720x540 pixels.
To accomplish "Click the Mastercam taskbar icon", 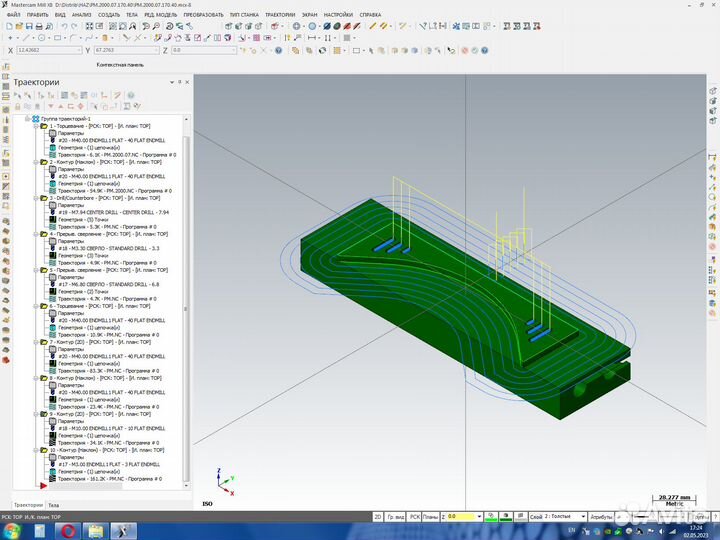I will (124, 531).
